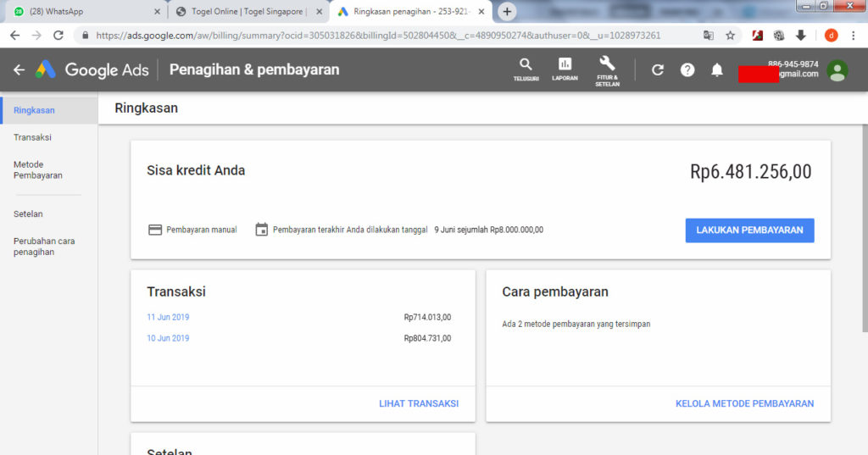Click the LAKUKAN PEMBAYARAN button
The height and width of the screenshot is (455, 868).
click(749, 230)
